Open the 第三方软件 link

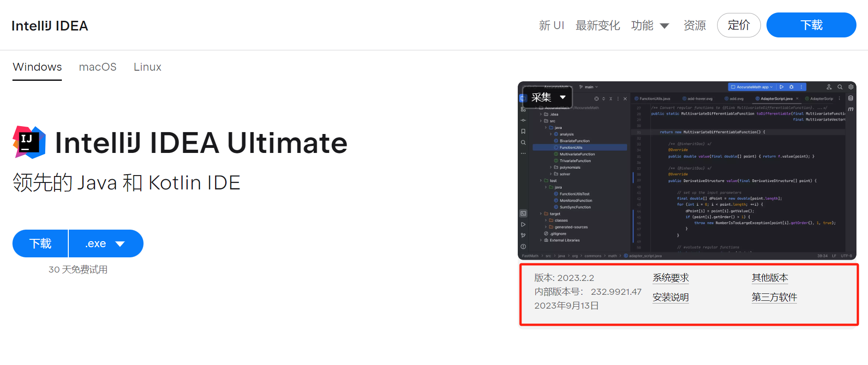(774, 297)
